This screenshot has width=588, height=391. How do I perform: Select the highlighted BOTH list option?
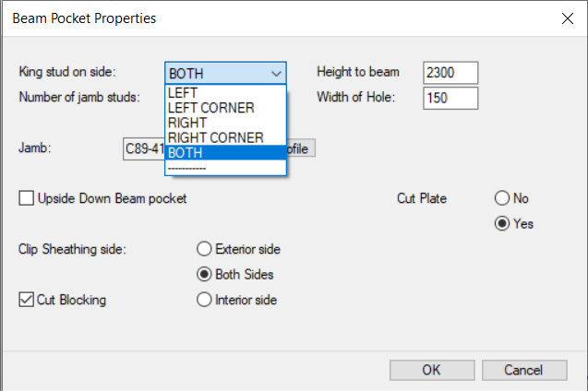(x=226, y=152)
